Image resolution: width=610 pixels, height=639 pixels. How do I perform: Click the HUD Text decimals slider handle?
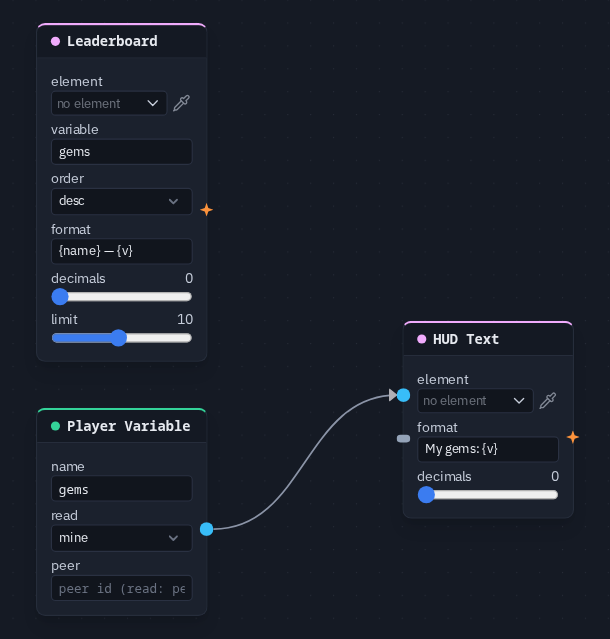point(426,495)
